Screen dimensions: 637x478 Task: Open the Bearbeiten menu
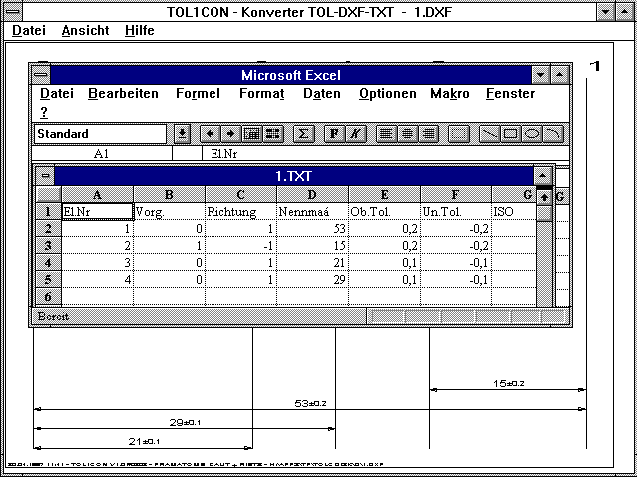point(123,93)
